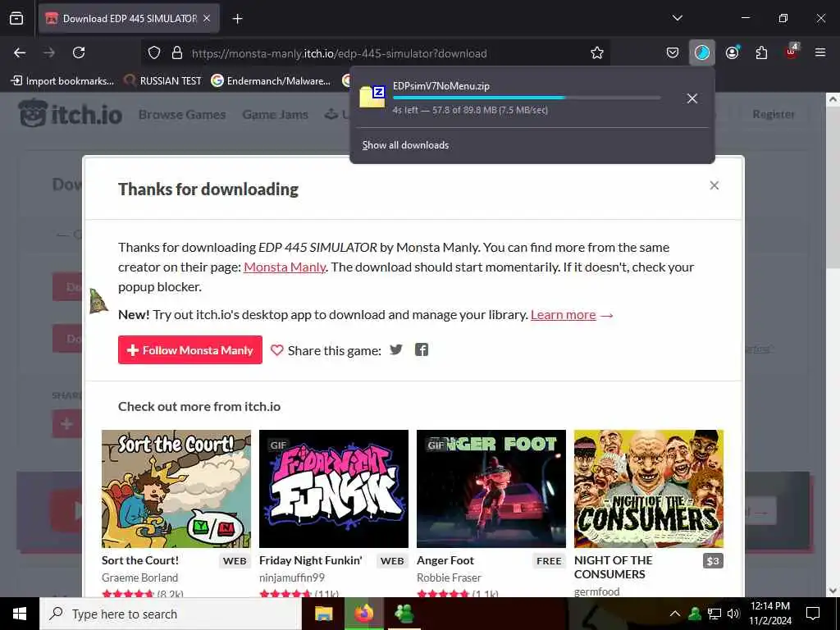Open the uBlock Origin extension icon
Image resolution: width=840 pixels, height=630 pixels.
pos(792,52)
